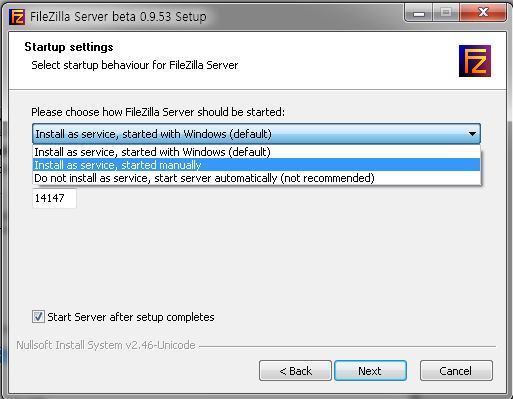The width and height of the screenshot is (513, 399).
Task: Minimize the FileZilla Server Setup window
Action: tap(419, 13)
